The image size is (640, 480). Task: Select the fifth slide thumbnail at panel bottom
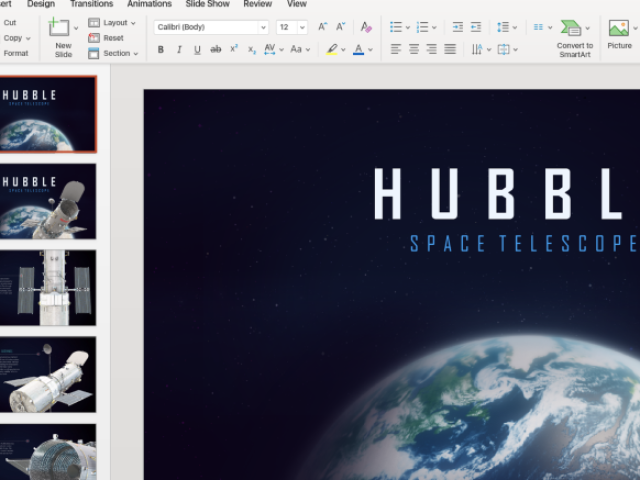coord(48,452)
